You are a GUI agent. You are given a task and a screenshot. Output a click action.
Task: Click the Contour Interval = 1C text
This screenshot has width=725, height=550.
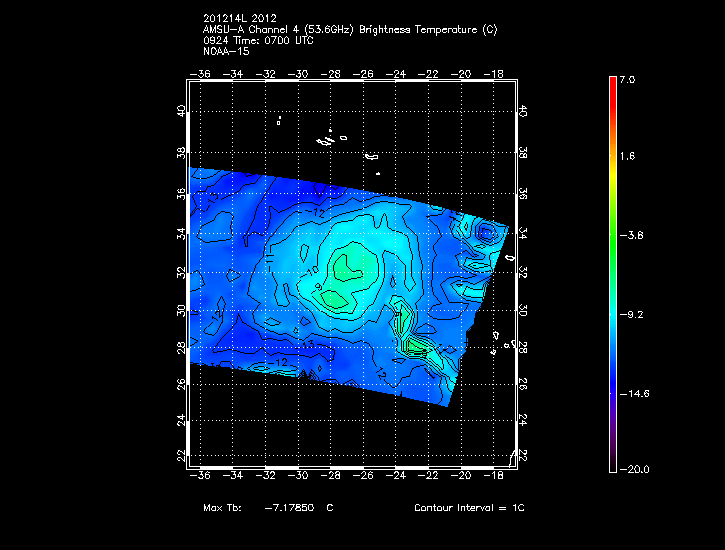[x=469, y=508]
